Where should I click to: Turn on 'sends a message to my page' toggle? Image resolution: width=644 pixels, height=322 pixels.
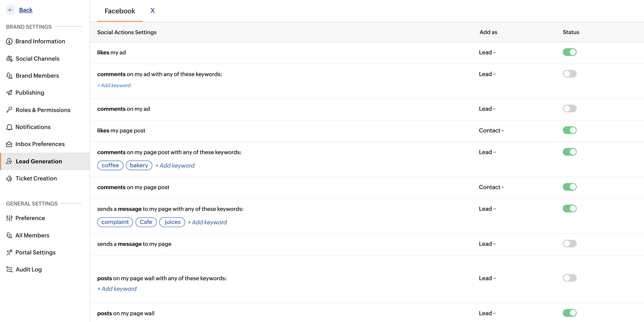(x=569, y=244)
